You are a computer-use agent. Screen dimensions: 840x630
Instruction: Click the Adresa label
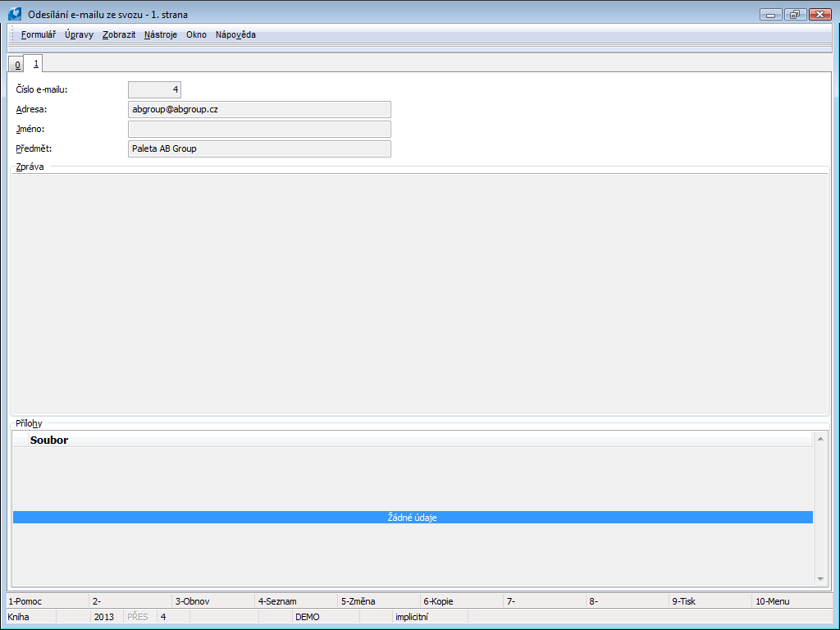tap(32, 109)
